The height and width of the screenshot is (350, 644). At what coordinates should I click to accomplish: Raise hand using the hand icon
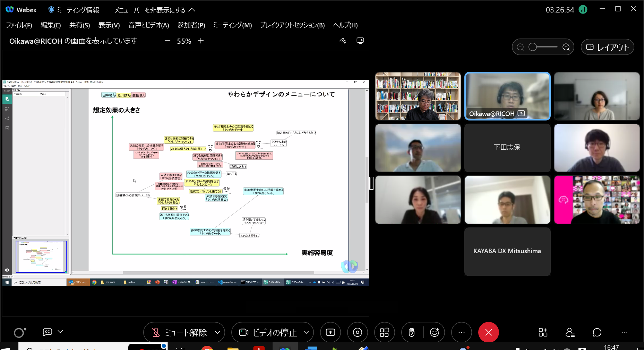pos(412,332)
